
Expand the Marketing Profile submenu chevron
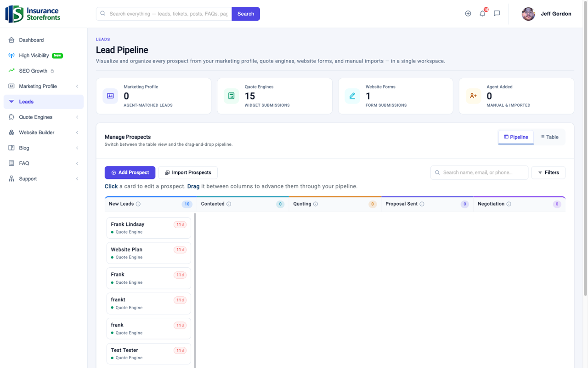tap(77, 86)
